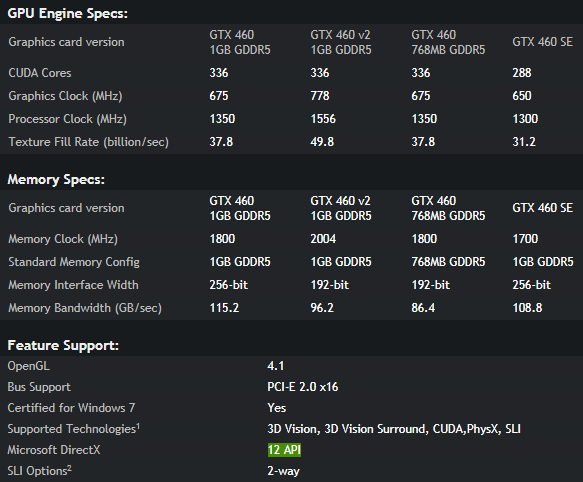
Task: Click the Supported Technologies list text
Action: tap(394, 429)
